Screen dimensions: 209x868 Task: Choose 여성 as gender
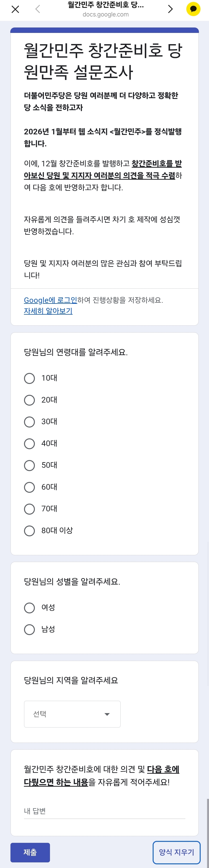click(29, 608)
